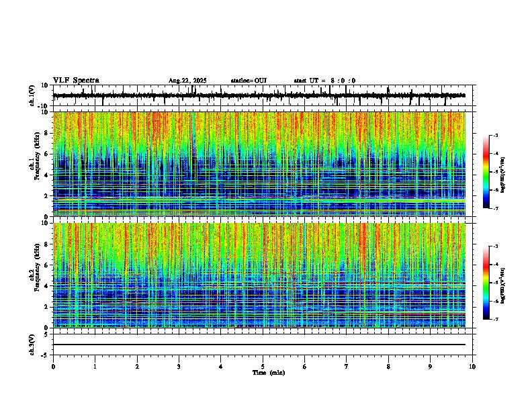The height and width of the screenshot is (411, 532).
Task: Click the "-7" label on lower color bar
Action: coord(496,320)
